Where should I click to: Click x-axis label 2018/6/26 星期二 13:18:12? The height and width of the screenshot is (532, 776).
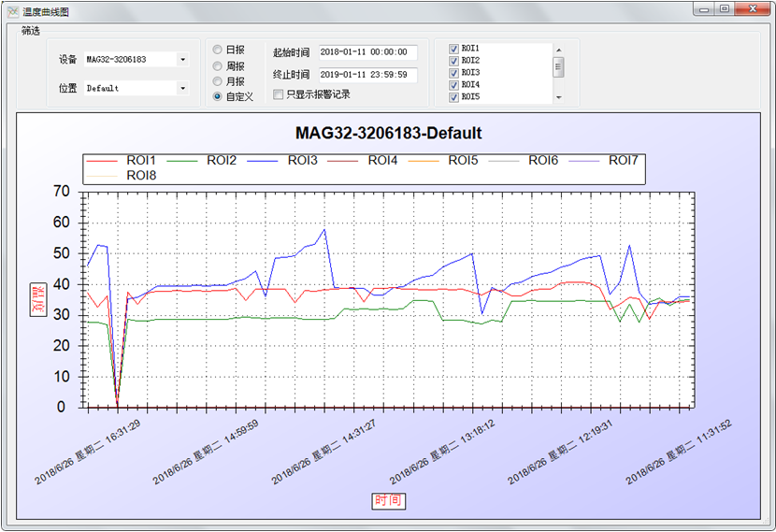(x=442, y=453)
